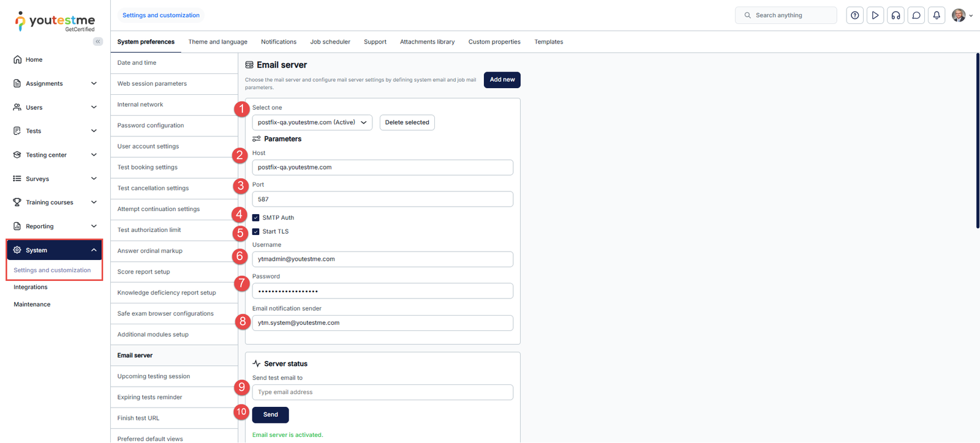980x443 pixels.
Task: Open Settings and customization in sidebar
Action: [x=52, y=270]
